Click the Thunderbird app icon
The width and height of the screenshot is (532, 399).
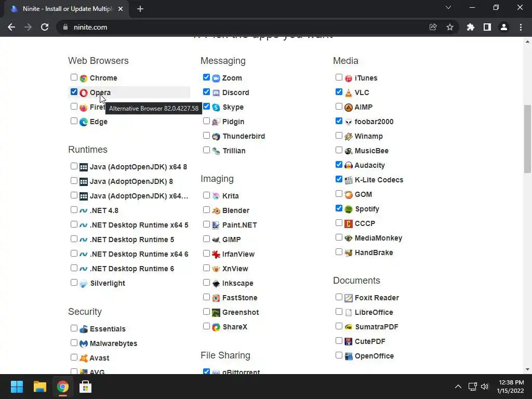(x=216, y=137)
